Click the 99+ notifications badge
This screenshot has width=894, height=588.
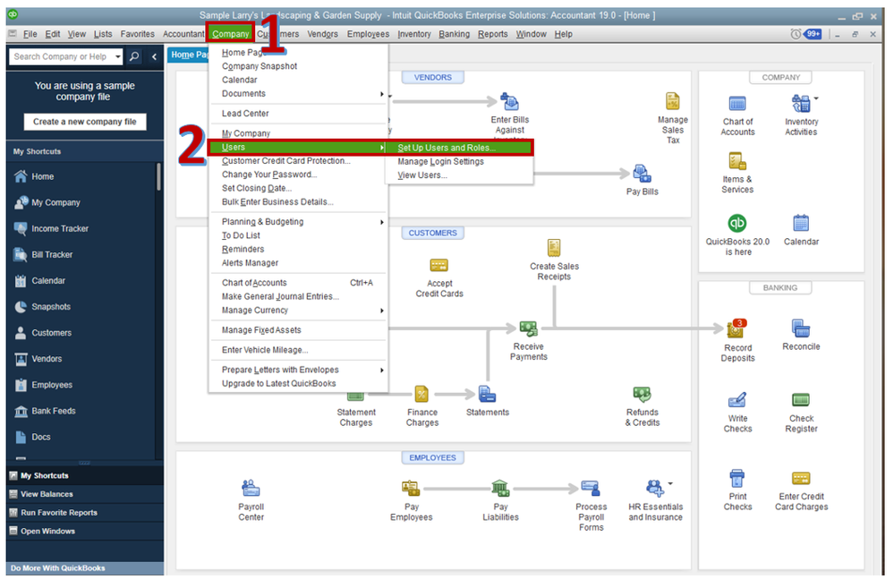(x=813, y=34)
